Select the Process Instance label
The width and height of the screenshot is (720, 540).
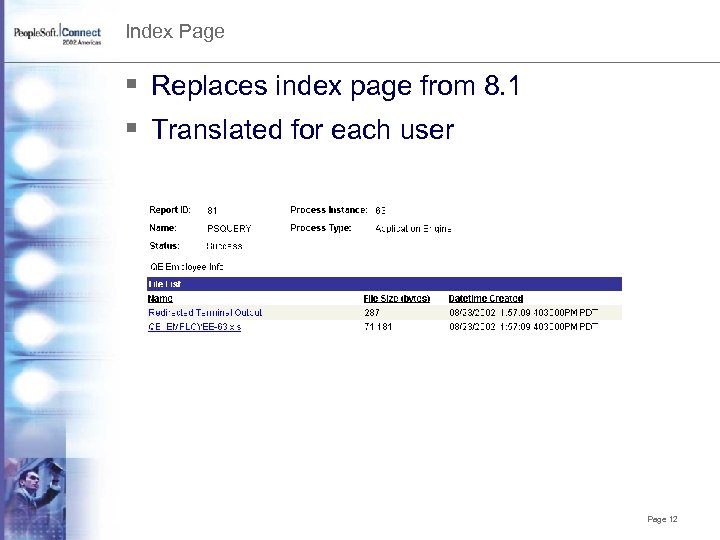[x=329, y=210]
